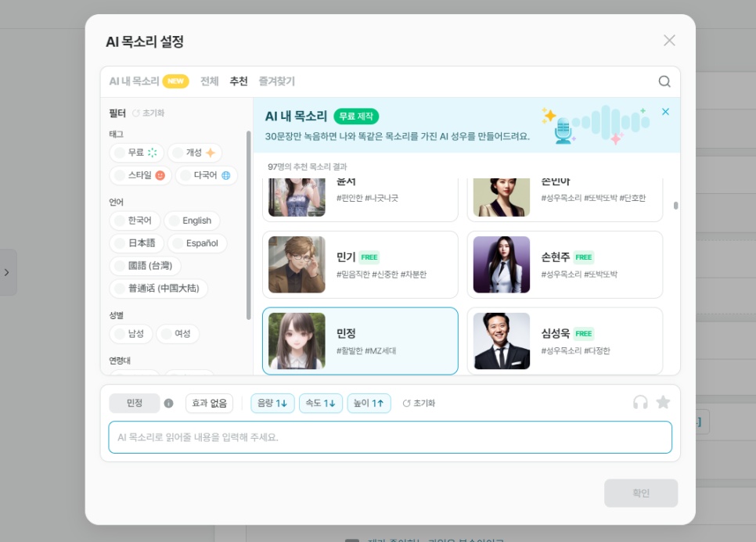
Task: Click the FREE badge next to 민기
Action: [369, 257]
